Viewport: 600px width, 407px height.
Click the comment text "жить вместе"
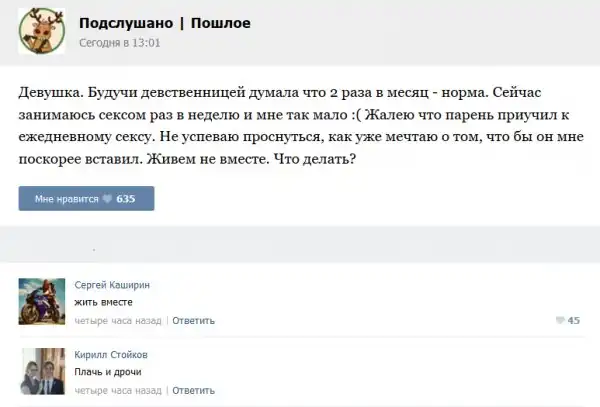point(103,302)
